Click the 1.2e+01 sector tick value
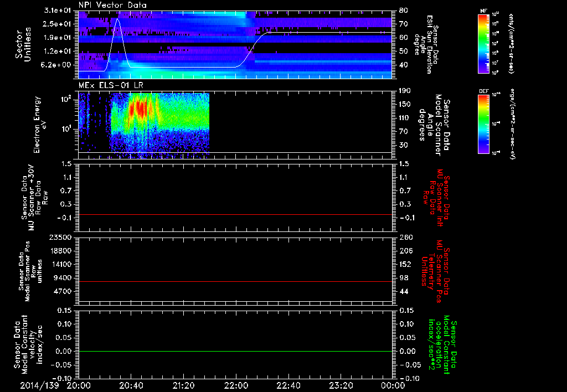 pyautogui.click(x=58, y=51)
